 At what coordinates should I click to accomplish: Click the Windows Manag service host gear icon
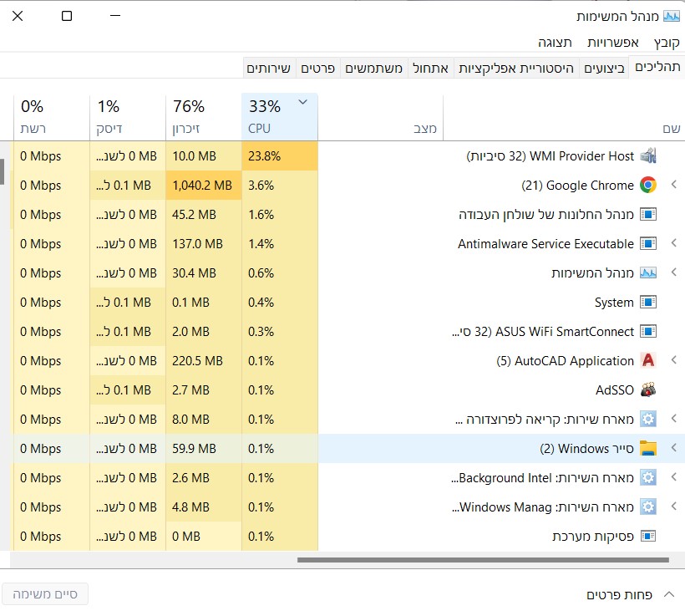[648, 507]
